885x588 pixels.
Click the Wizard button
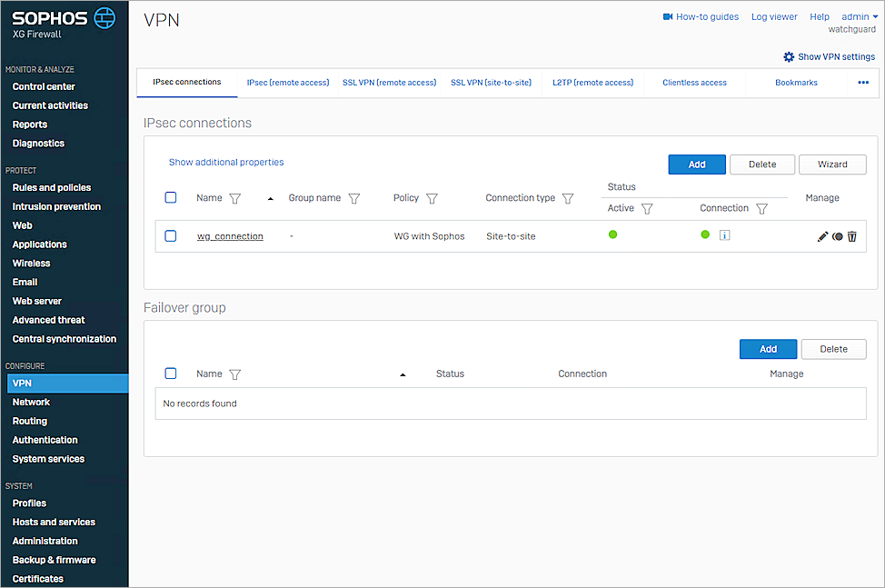pyautogui.click(x=832, y=164)
